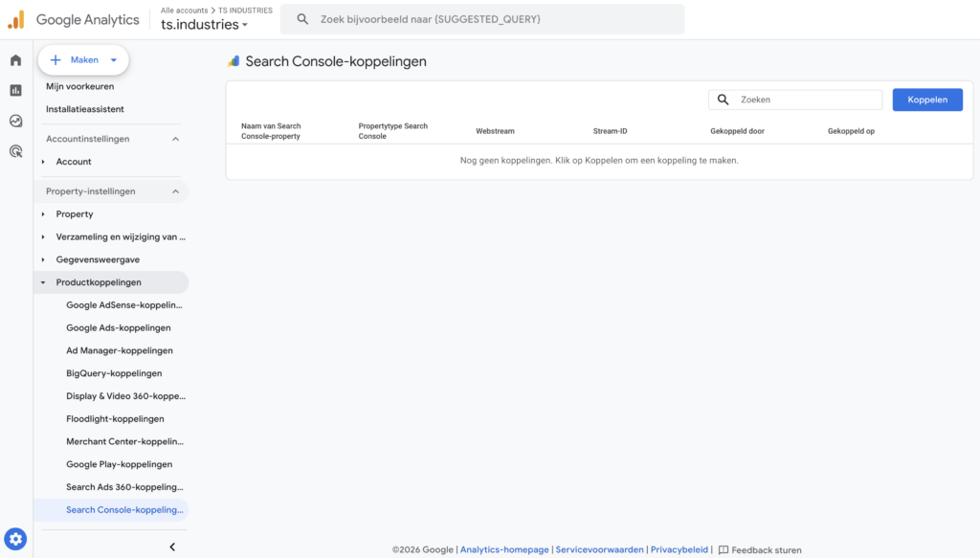Image resolution: width=980 pixels, height=558 pixels.
Task: Open the Explore icon in left rail
Action: click(x=15, y=121)
